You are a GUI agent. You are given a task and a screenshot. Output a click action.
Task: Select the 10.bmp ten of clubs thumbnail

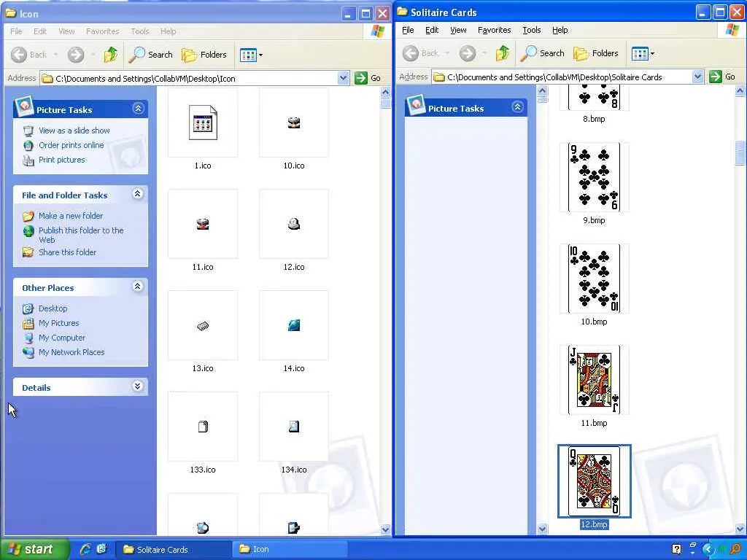(594, 279)
